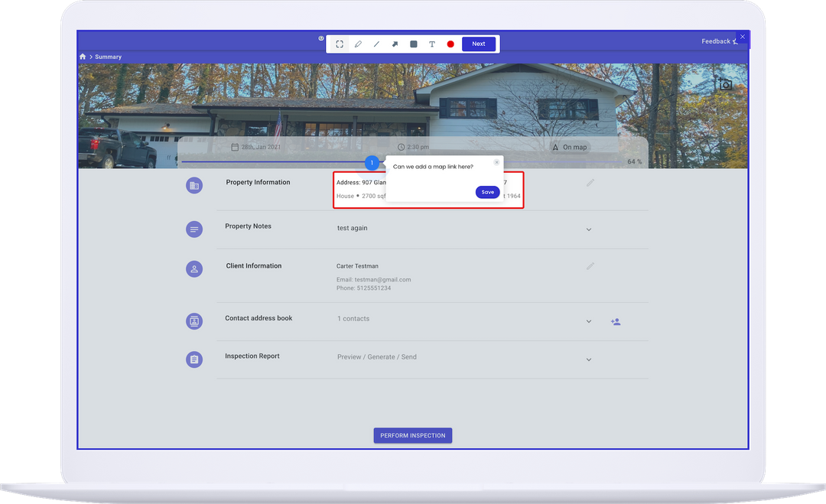Click the home breadcrumb icon
This screenshot has height=504, width=826.
click(x=82, y=57)
